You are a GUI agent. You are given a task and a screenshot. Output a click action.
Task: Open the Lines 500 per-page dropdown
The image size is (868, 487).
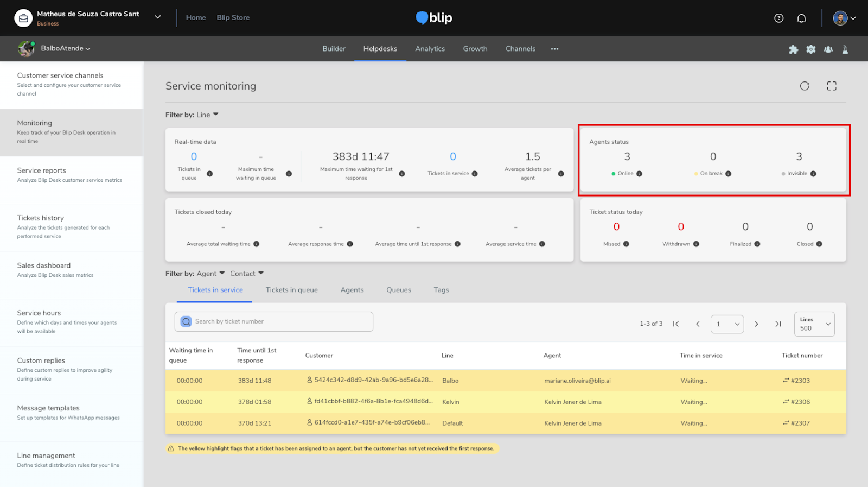814,324
